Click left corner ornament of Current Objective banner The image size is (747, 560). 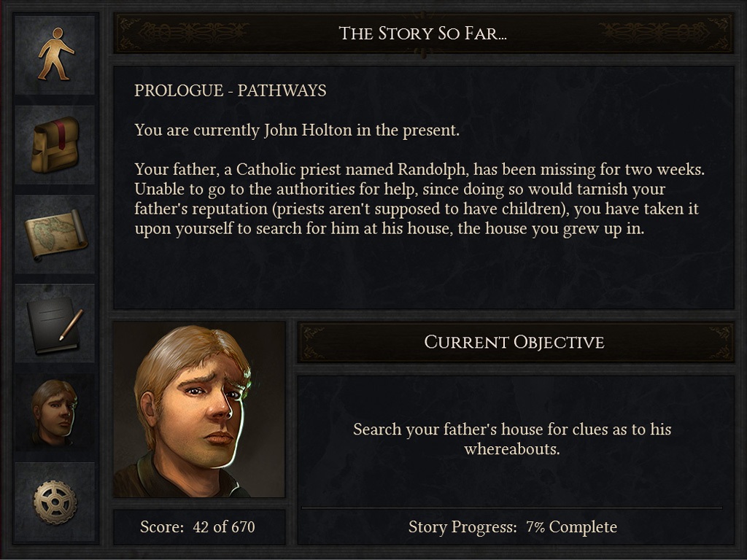pos(314,343)
